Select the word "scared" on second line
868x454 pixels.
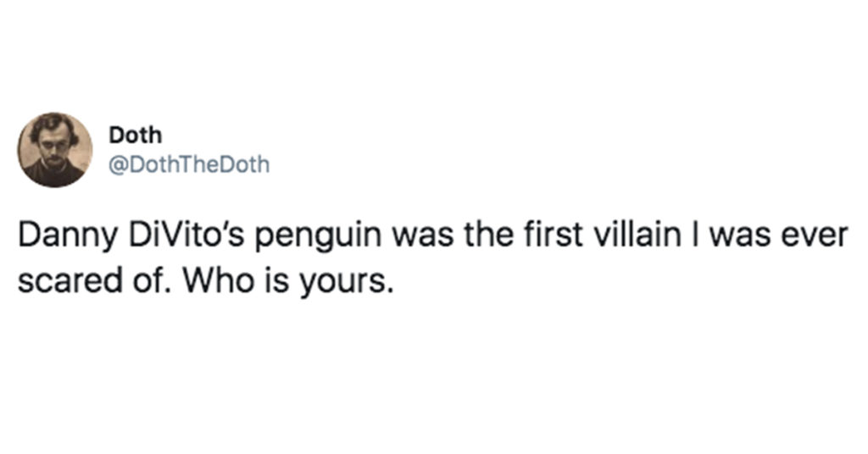click(x=70, y=281)
